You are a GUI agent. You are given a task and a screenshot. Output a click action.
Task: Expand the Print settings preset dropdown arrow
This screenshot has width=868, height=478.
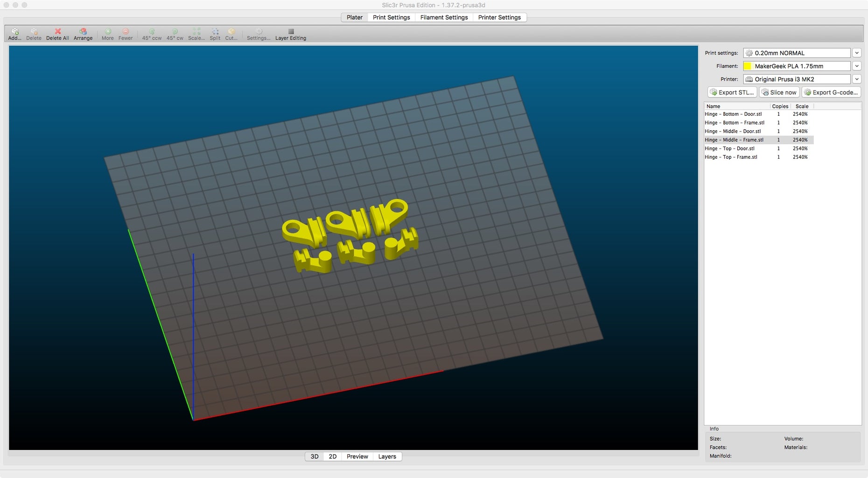(x=857, y=53)
